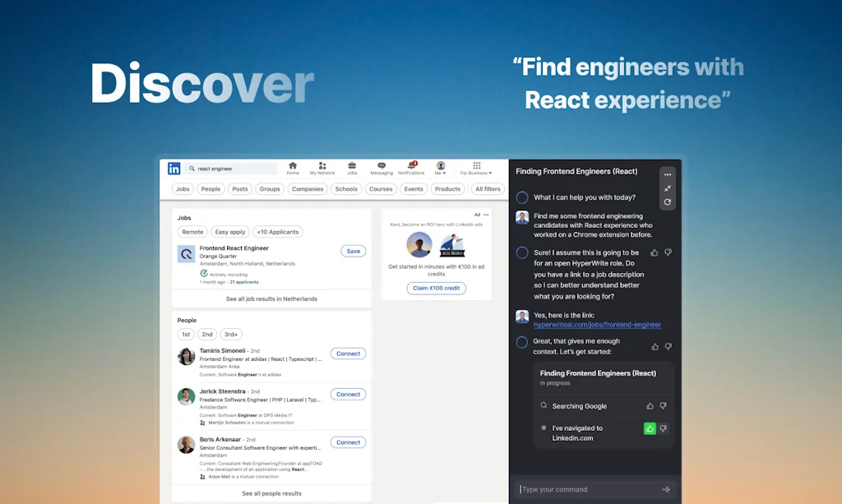Open My Network from the navigation bar
The width and height of the screenshot is (842, 504).
[x=322, y=167]
